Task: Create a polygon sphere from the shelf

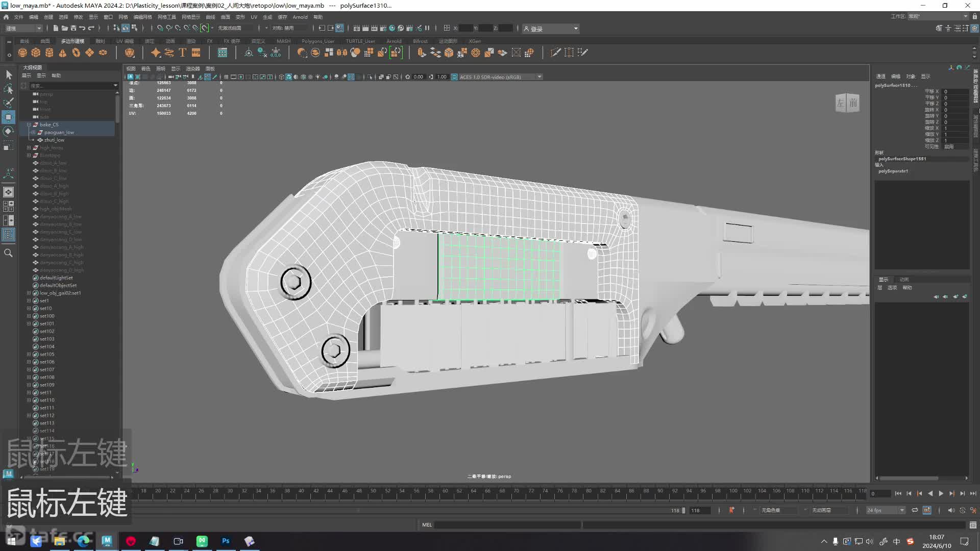Action: [22, 53]
